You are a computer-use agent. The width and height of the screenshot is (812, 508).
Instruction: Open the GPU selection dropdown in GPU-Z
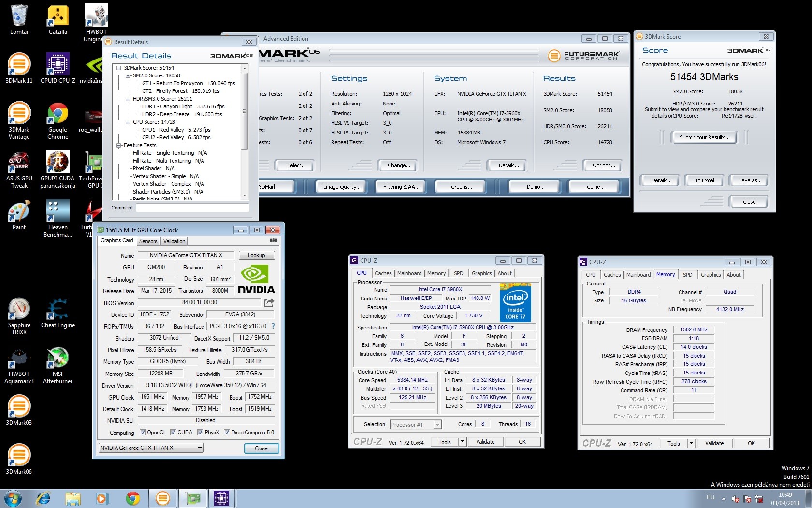pos(151,448)
